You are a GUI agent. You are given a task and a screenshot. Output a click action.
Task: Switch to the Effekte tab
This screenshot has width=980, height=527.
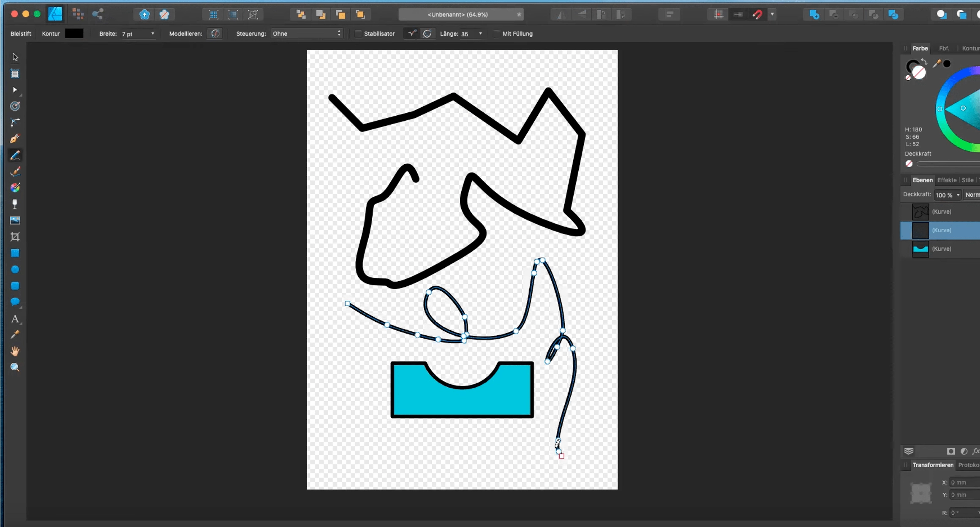click(947, 180)
